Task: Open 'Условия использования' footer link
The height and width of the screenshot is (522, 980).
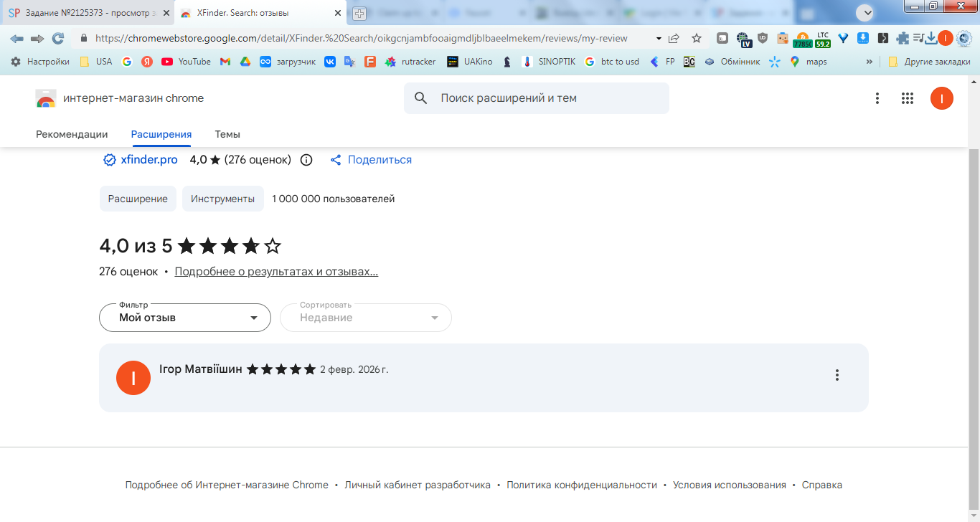Action: tap(730, 485)
